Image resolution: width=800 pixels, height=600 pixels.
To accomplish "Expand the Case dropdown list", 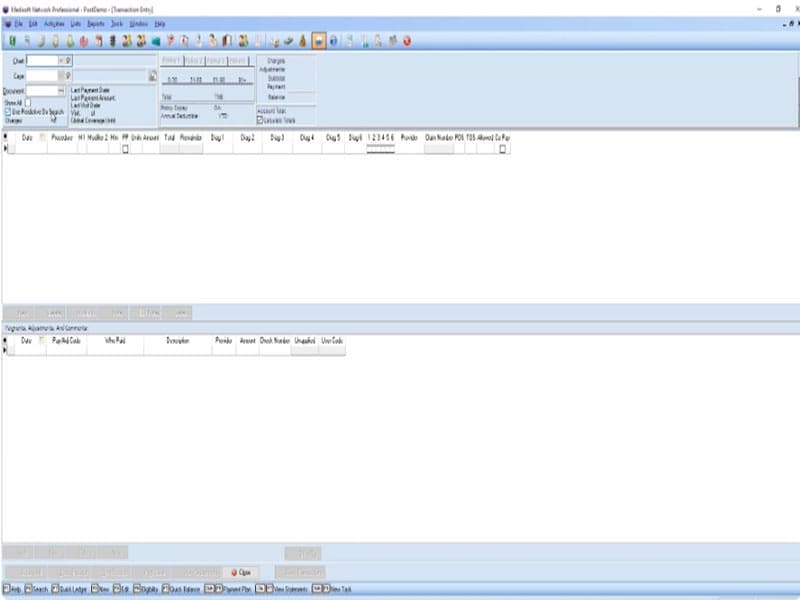I will (x=60, y=75).
